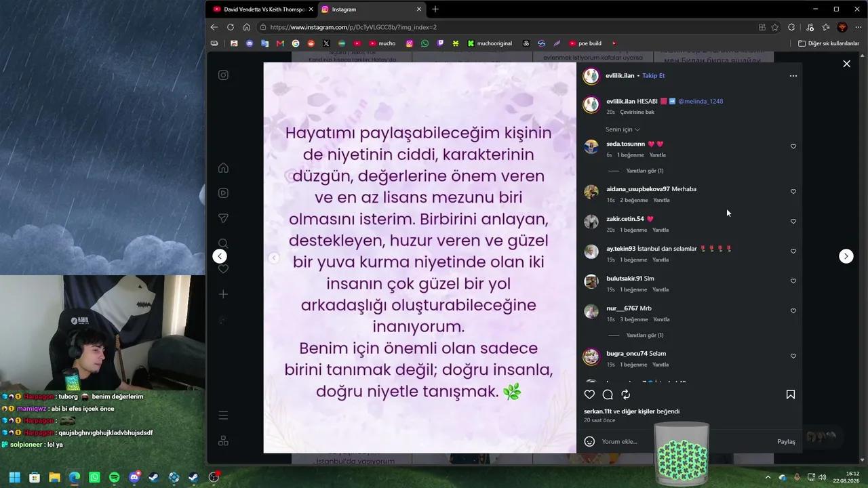Open Discord from the taskbar

(x=134, y=478)
